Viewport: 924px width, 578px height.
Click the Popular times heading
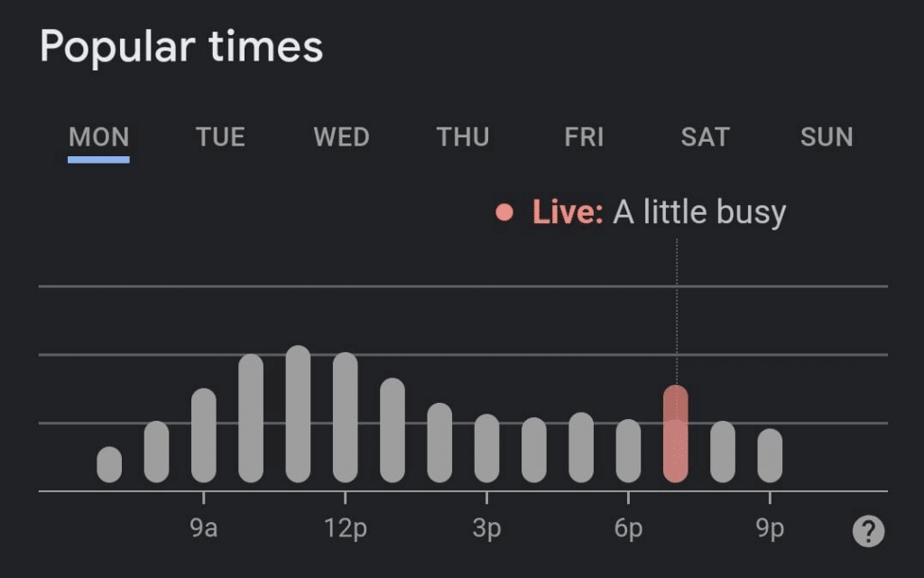click(181, 47)
